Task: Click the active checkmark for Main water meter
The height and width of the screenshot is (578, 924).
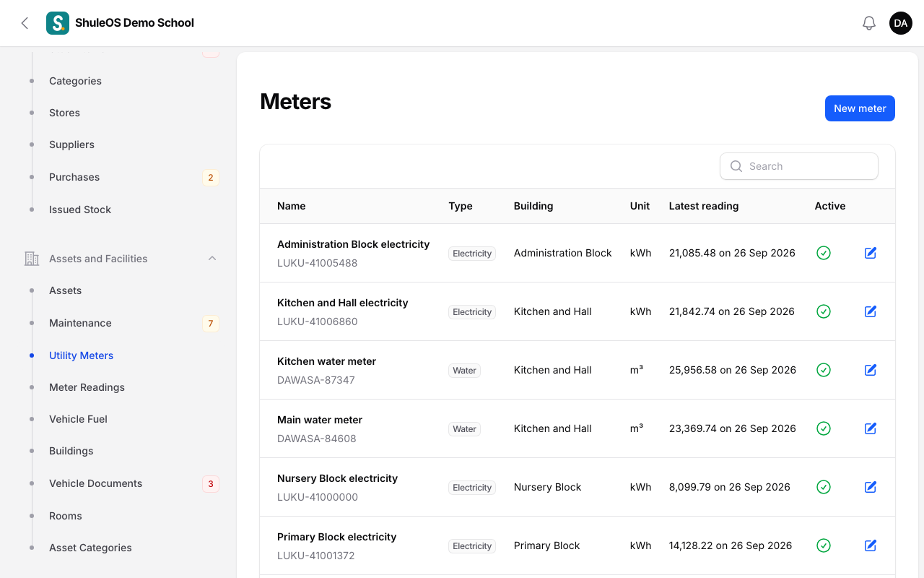Action: pos(824,428)
